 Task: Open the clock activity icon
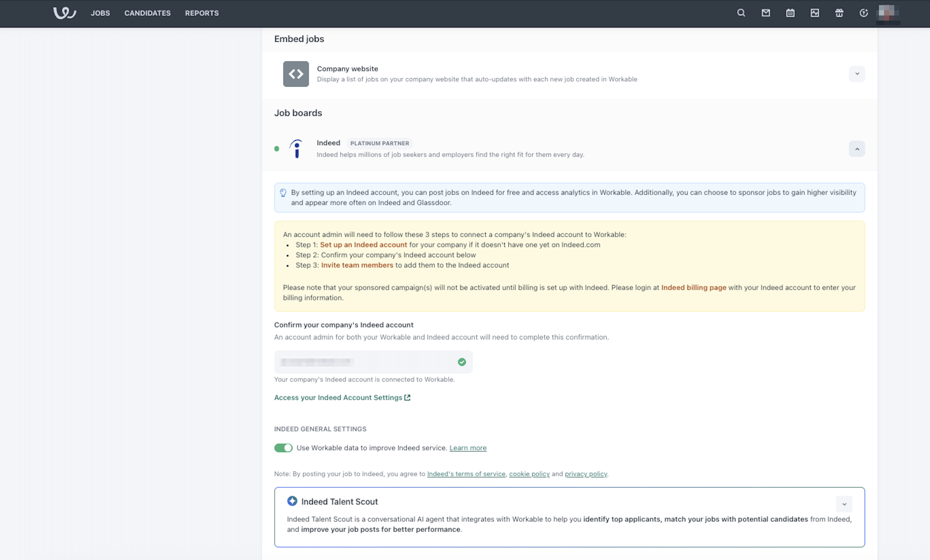point(864,13)
